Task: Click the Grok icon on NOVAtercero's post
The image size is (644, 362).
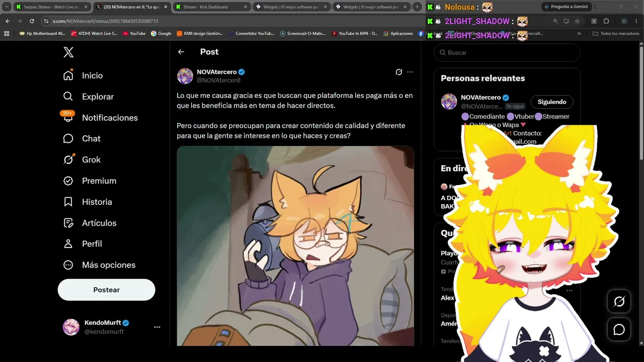Action: coord(399,72)
